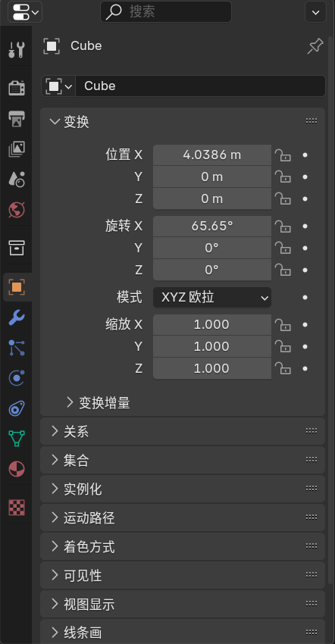Click 位置 Z value field

(212, 199)
